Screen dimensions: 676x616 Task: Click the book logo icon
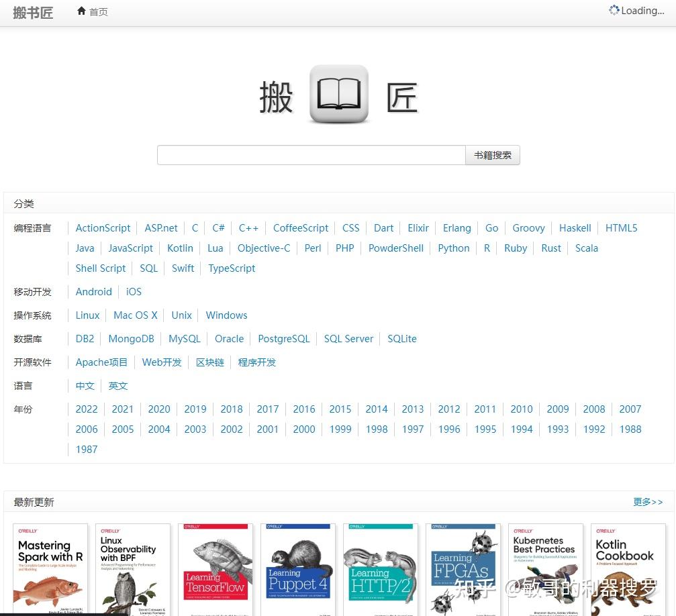(339, 95)
